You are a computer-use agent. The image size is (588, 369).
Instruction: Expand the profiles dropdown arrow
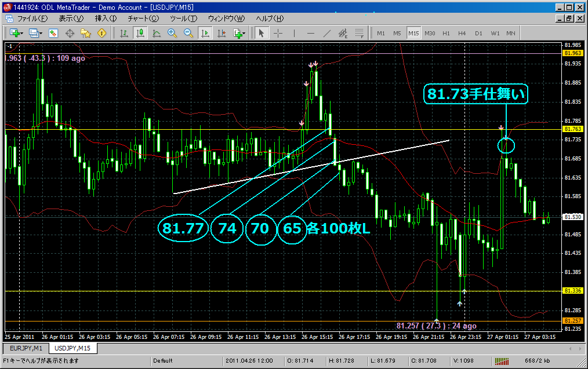[x=41, y=33]
